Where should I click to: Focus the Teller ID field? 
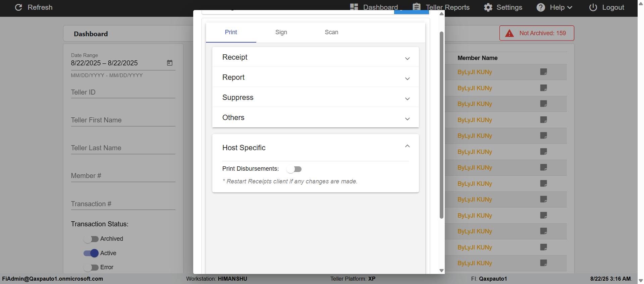[123, 92]
